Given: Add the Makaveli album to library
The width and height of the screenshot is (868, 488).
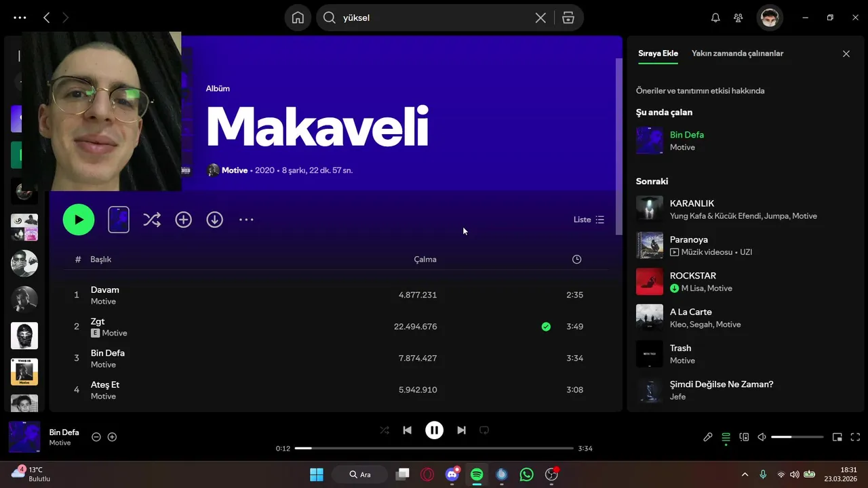Looking at the screenshot, I should click(x=183, y=220).
